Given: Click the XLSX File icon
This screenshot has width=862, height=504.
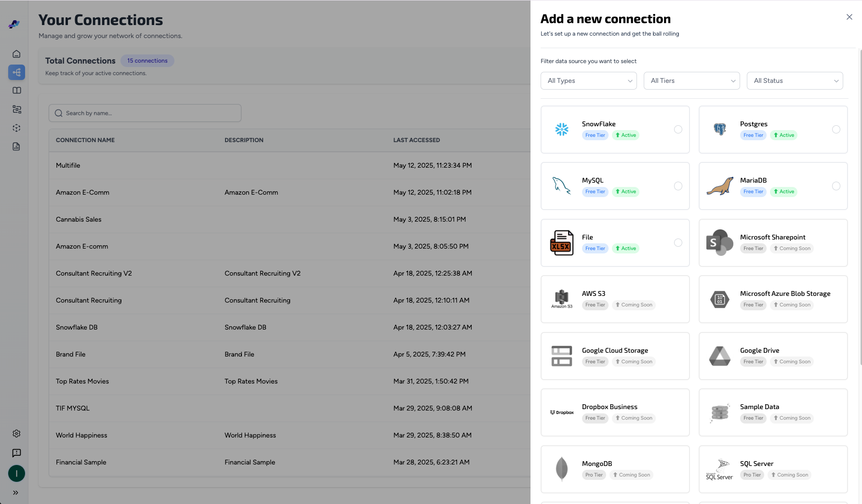Looking at the screenshot, I should pos(562,242).
